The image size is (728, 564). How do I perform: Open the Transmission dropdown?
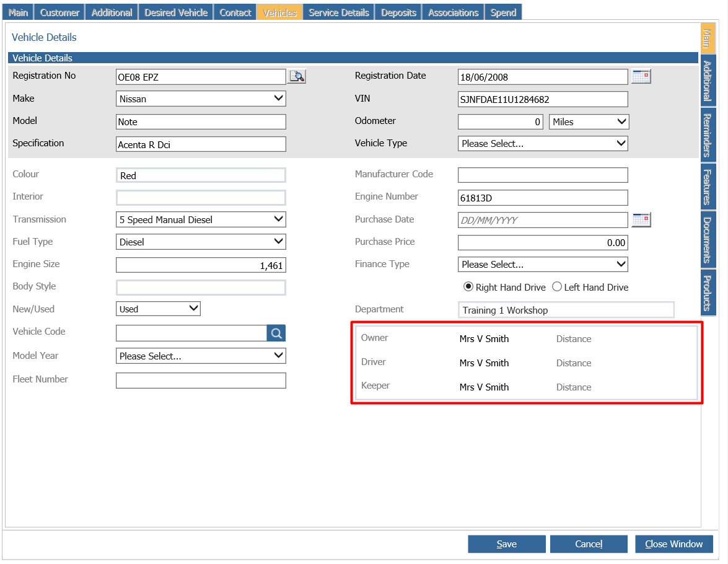point(201,219)
